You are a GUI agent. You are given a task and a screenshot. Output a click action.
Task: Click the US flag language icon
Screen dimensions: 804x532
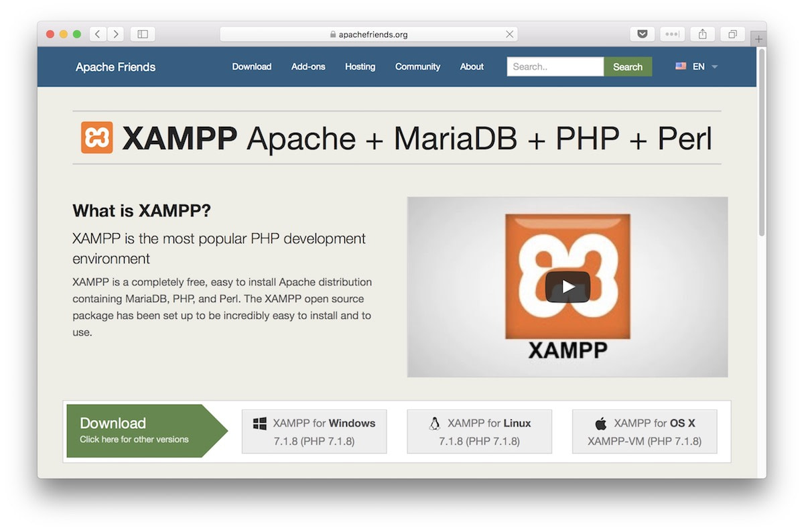click(681, 66)
